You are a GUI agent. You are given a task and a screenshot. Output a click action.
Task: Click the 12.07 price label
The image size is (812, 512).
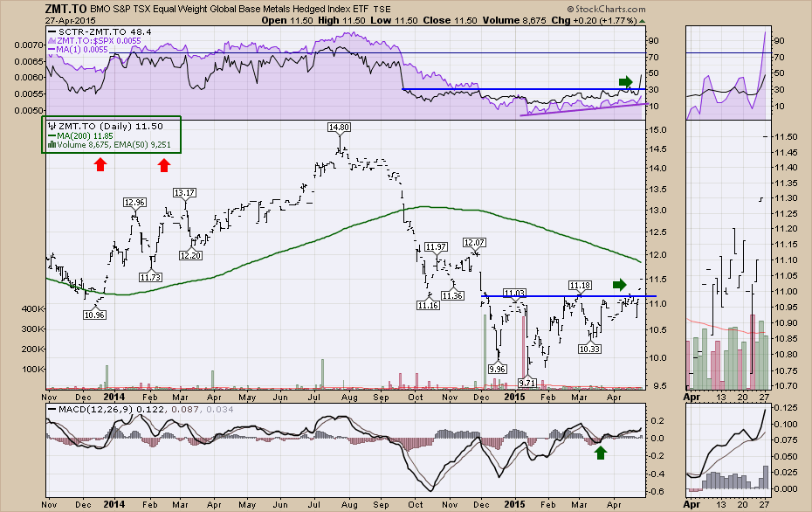coord(474,243)
